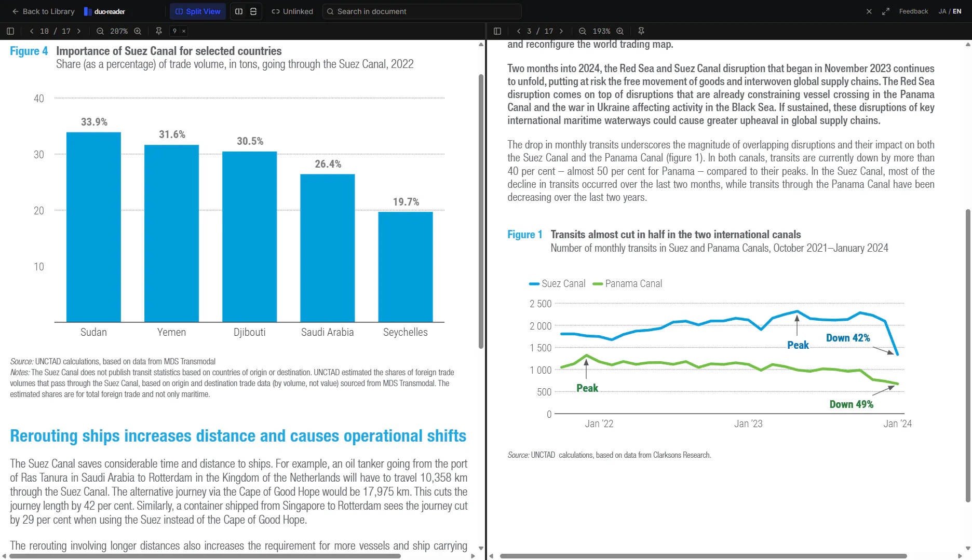Focus the Search in document field
This screenshot has height=560, width=972.
point(422,11)
